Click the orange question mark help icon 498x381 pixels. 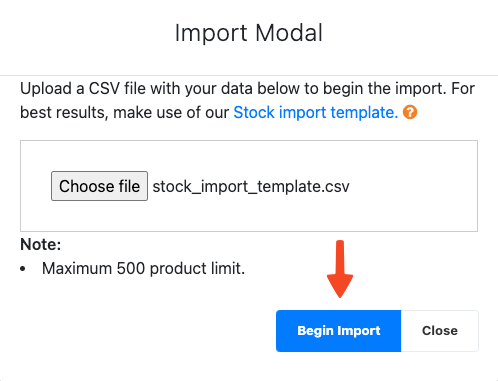tap(410, 112)
